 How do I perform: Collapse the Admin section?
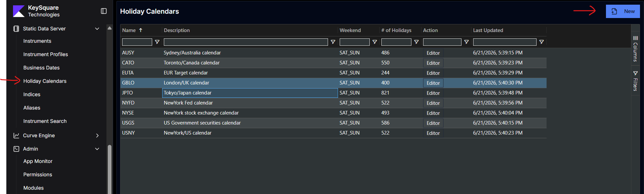(x=97, y=149)
